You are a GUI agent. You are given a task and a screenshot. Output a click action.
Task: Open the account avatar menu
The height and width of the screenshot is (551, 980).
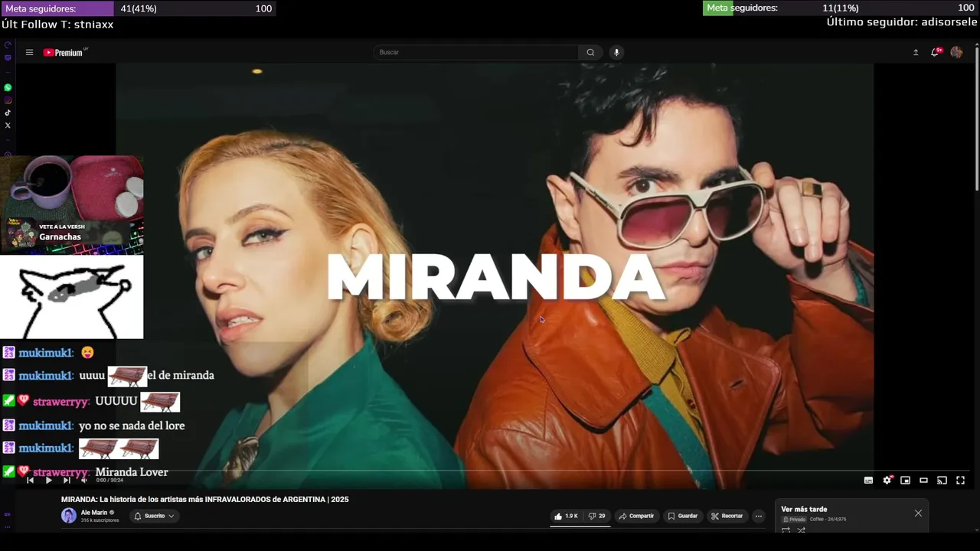(x=956, y=52)
